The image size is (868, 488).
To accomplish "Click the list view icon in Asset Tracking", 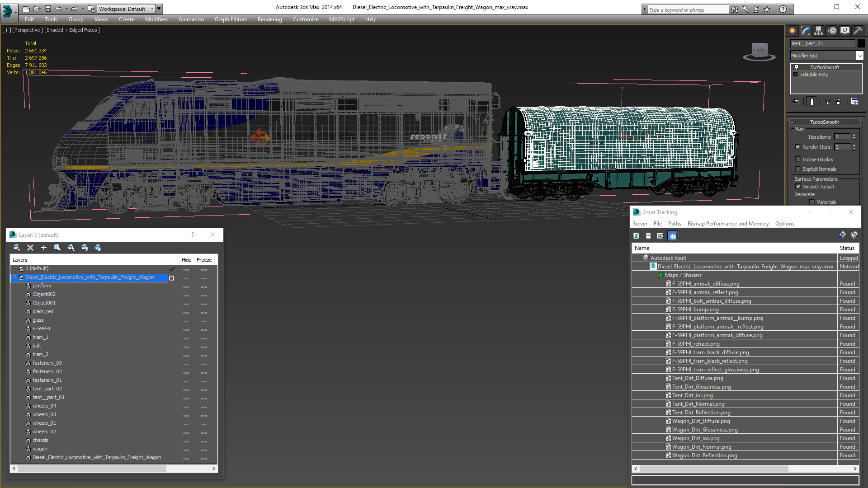I will (648, 236).
